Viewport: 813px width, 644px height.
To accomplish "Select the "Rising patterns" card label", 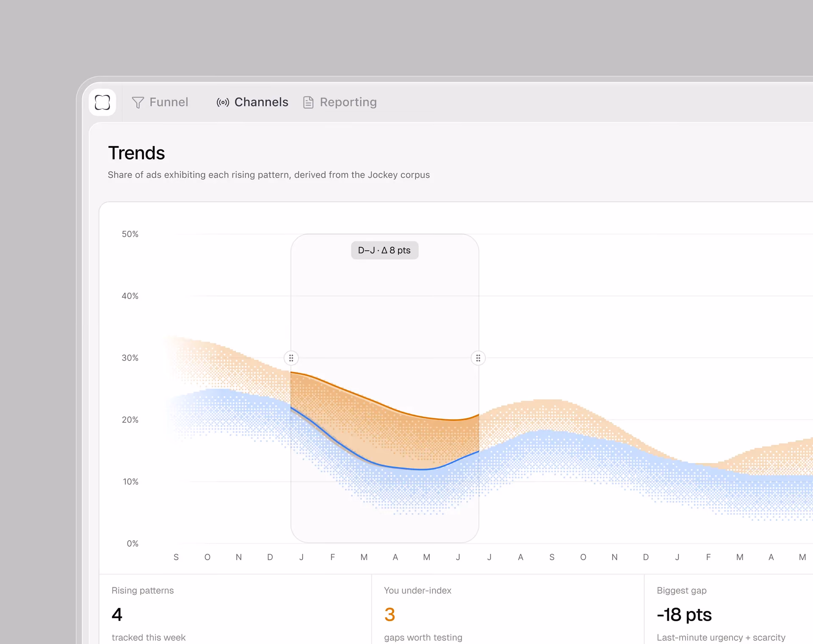I will pos(143,590).
